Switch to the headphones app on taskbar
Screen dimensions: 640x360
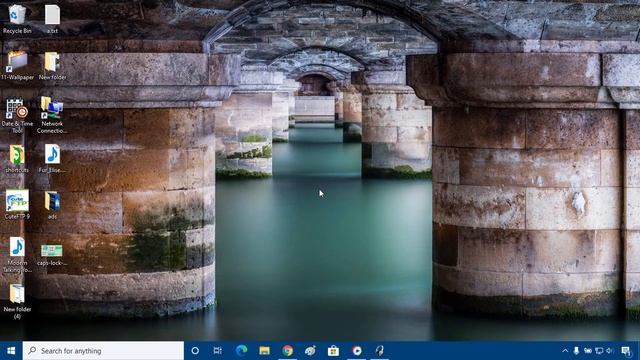[x=380, y=351]
